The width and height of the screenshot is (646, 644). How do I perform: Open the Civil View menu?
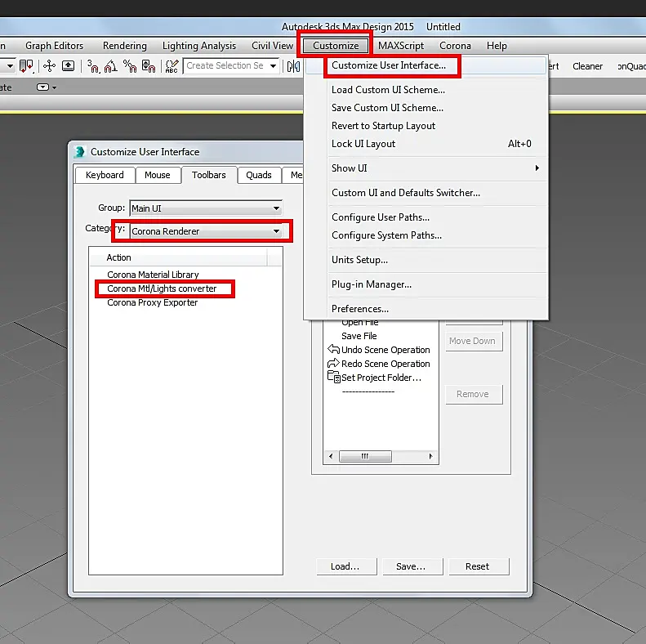click(x=272, y=45)
